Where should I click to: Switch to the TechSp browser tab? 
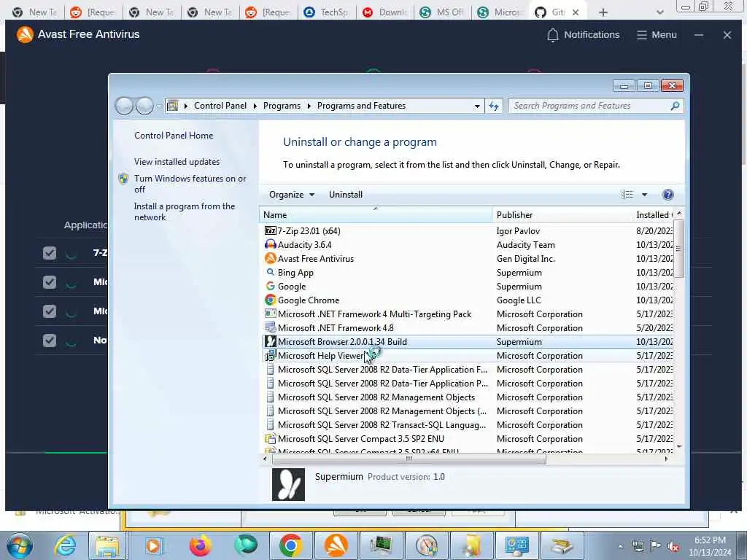pyautogui.click(x=327, y=12)
